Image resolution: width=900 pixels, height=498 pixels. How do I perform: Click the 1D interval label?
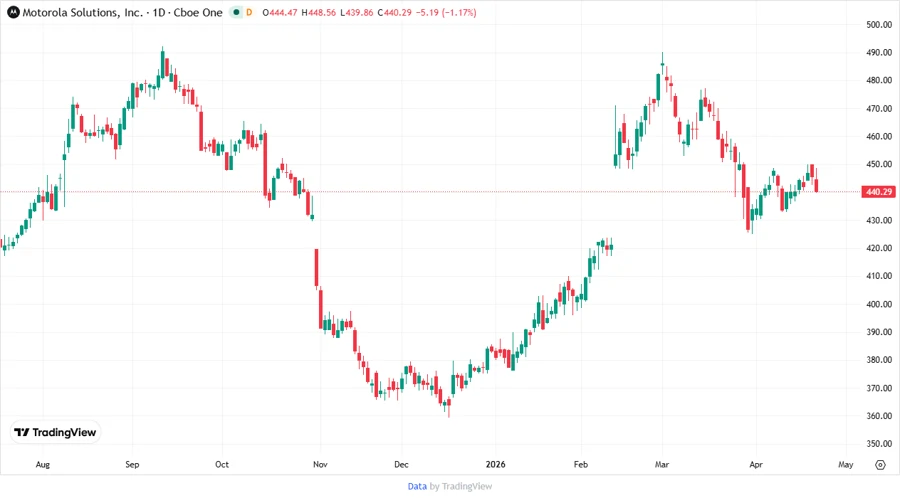point(159,13)
